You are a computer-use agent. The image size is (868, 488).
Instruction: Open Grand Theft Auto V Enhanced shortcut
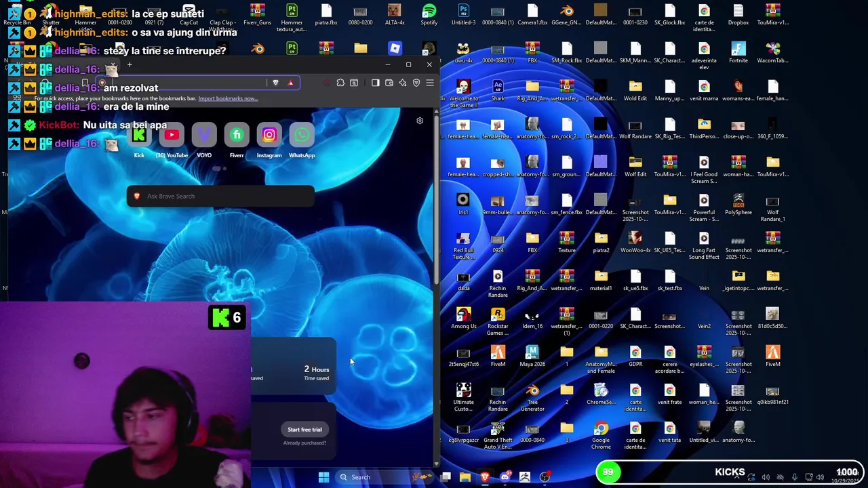[x=498, y=434]
